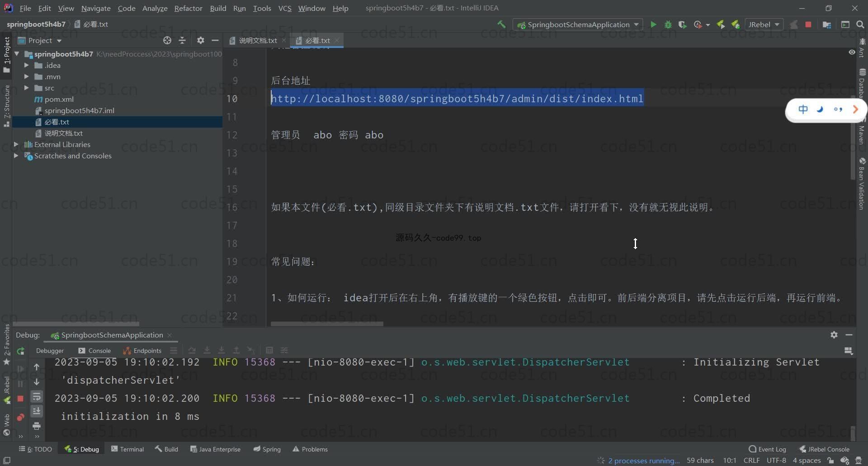This screenshot has height=466, width=868.
Task: Open the JRebel Console
Action: click(825, 449)
